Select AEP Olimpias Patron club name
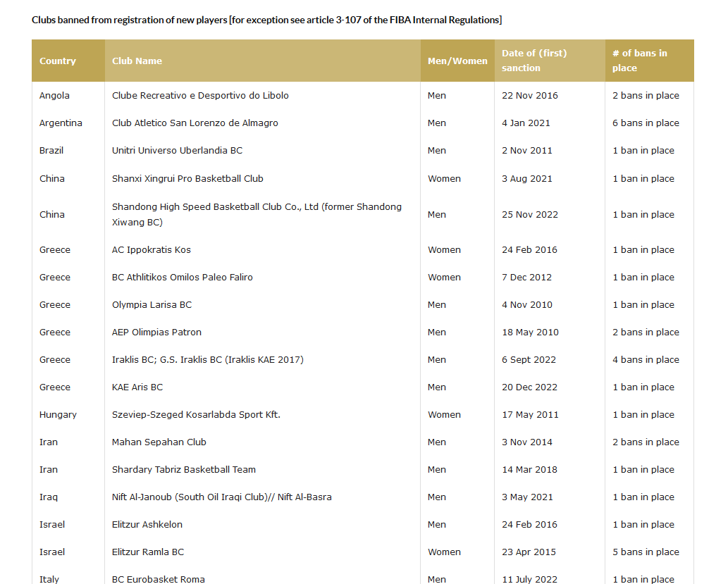 pyautogui.click(x=156, y=333)
